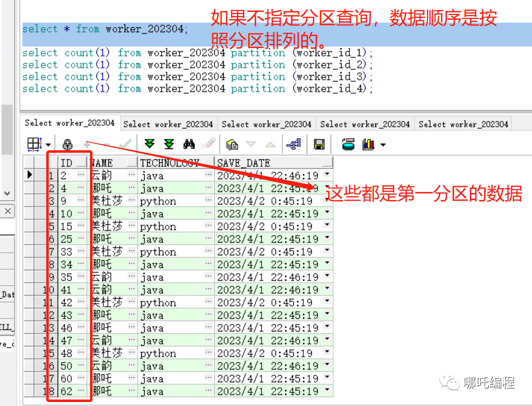Click the SAVE_DATE column header
This screenshot has width=532, height=406.
244,163
